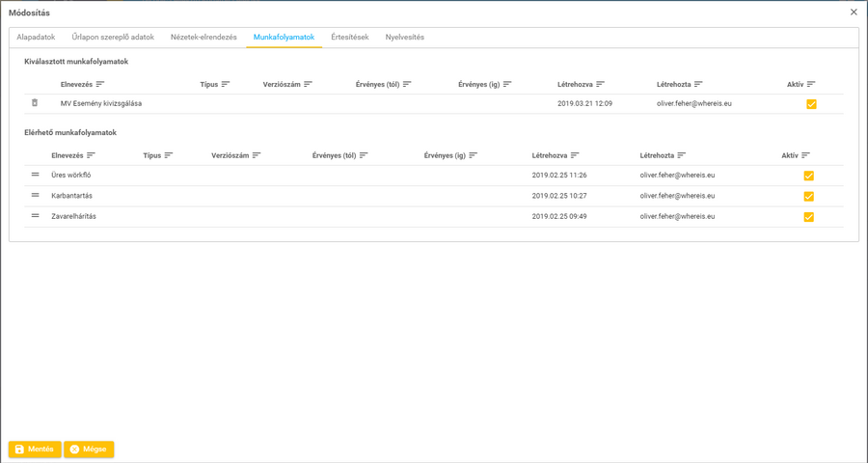This screenshot has height=463, width=868.
Task: Uncheck Aktív checkbox for Üres wörkfló
Action: 808,176
